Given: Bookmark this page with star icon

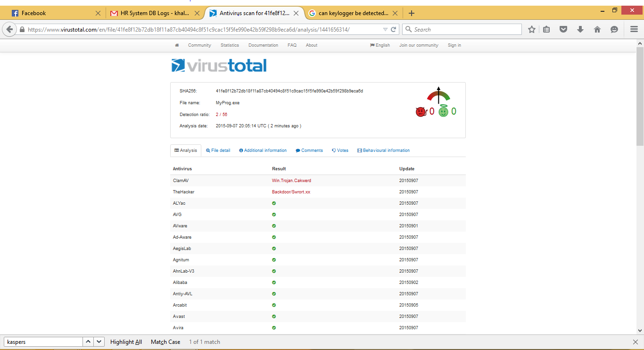Looking at the screenshot, I should [532, 29].
